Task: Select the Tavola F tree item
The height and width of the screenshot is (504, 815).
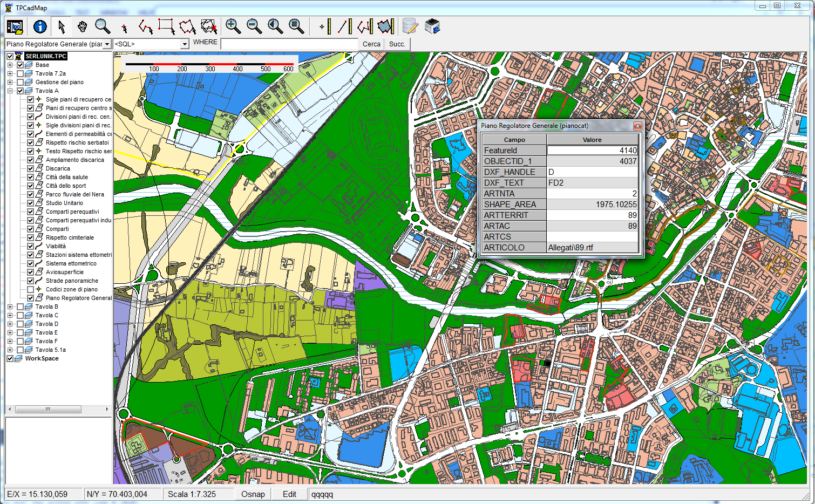Action: coord(46,341)
